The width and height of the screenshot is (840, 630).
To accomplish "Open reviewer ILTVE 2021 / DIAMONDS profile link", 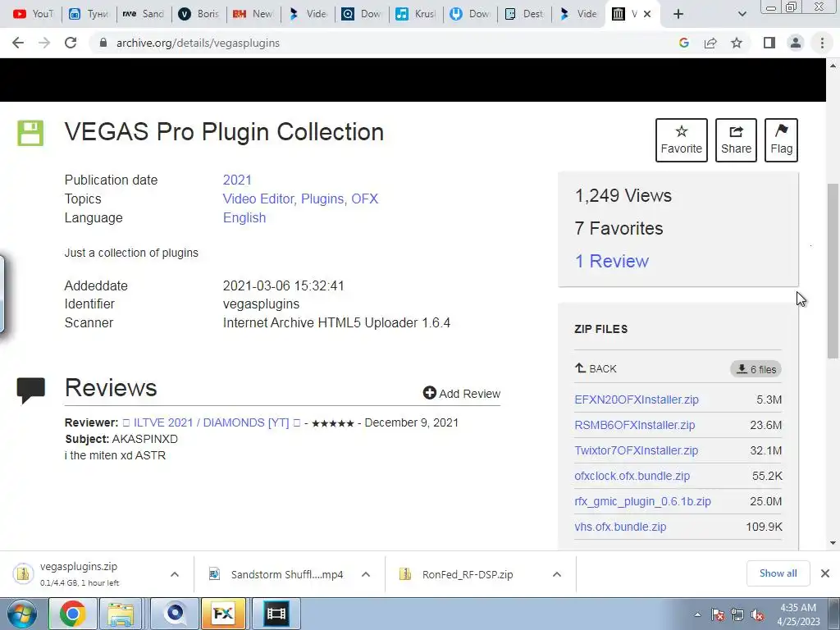I will (x=211, y=422).
